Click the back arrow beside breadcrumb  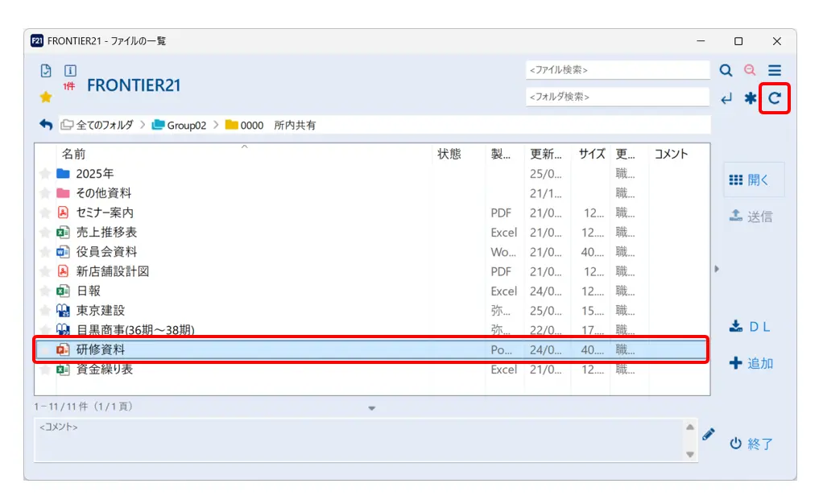tap(46, 125)
